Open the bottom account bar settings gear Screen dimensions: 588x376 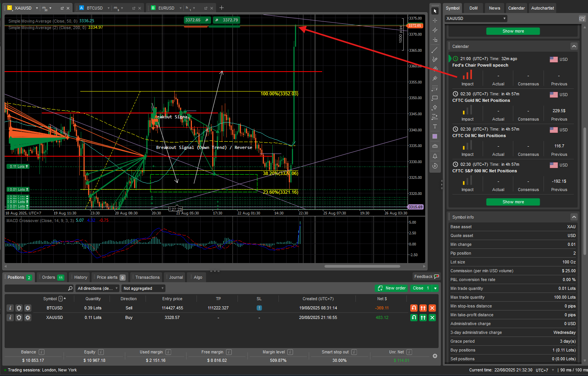435,356
